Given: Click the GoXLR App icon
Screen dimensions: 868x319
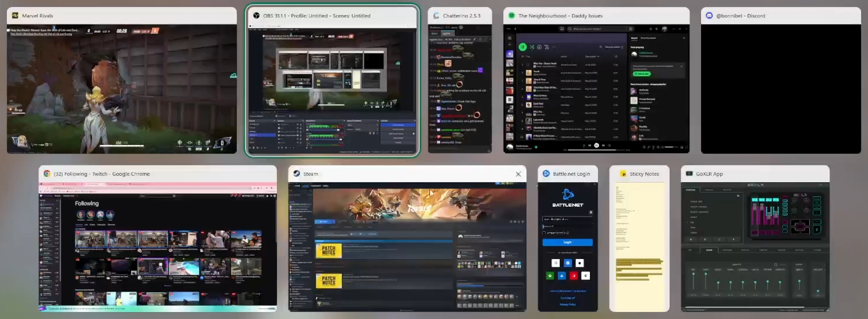Looking at the screenshot, I should click(689, 173).
